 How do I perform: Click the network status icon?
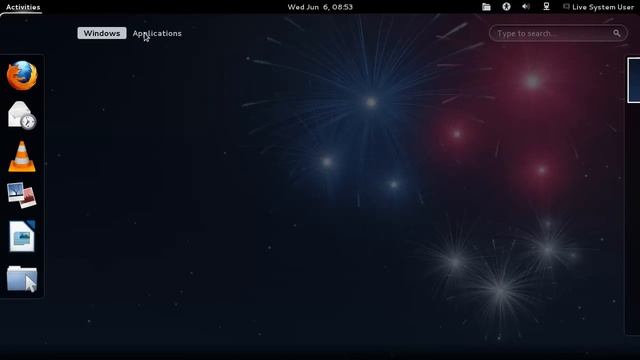pyautogui.click(x=546, y=7)
